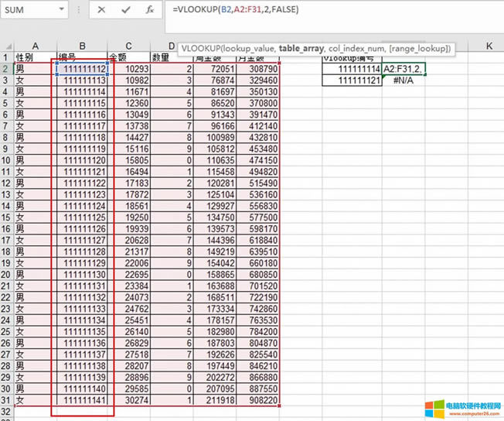Click the #N/A error cell
Screen dimensions: 504x421
point(404,81)
